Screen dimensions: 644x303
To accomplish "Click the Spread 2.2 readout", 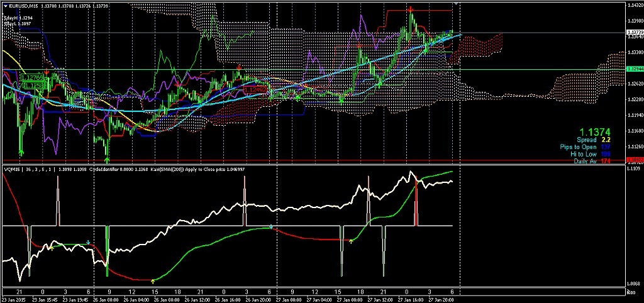I will coord(594,140).
